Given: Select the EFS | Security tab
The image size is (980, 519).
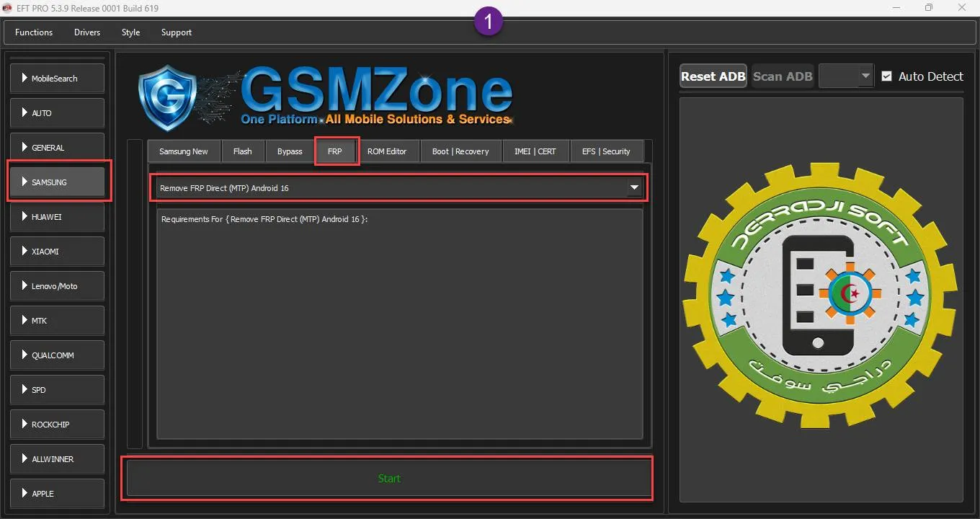Looking at the screenshot, I should [606, 151].
